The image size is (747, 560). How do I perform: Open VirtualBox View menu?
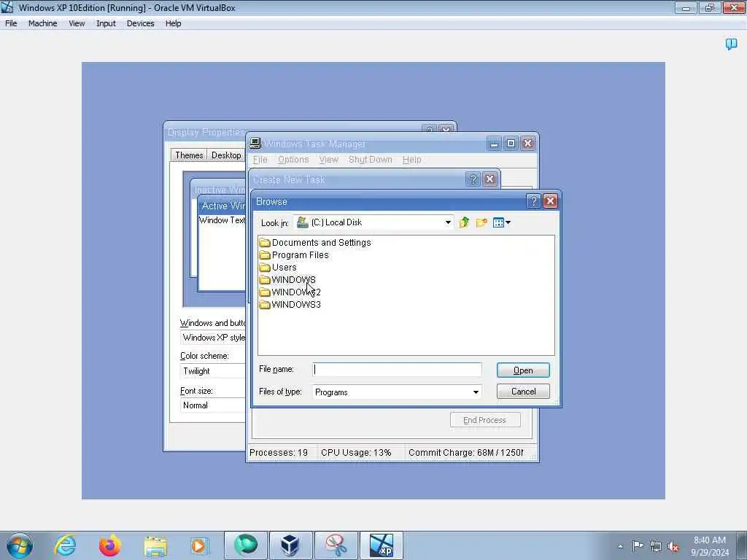pyautogui.click(x=77, y=23)
